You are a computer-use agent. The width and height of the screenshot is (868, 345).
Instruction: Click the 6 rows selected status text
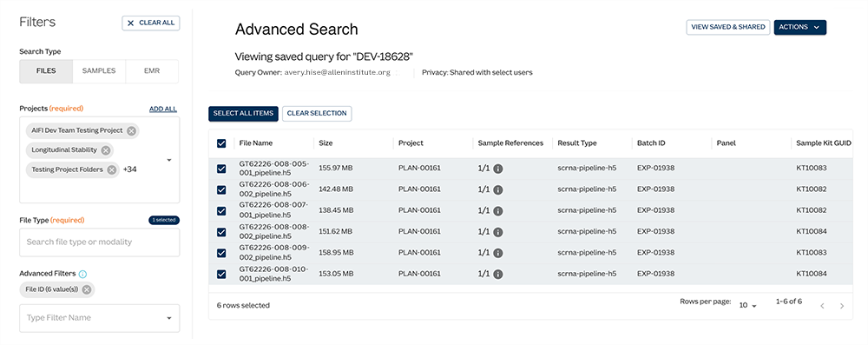tap(243, 306)
